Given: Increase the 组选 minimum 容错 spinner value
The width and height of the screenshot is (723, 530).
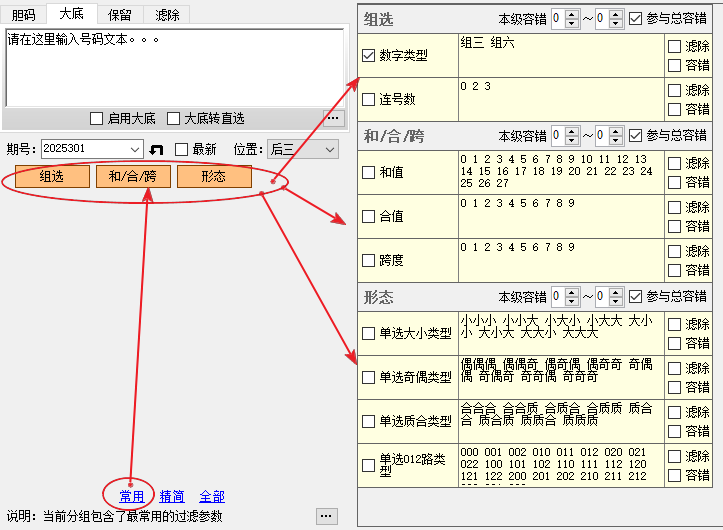Looking at the screenshot, I should click(x=571, y=13).
